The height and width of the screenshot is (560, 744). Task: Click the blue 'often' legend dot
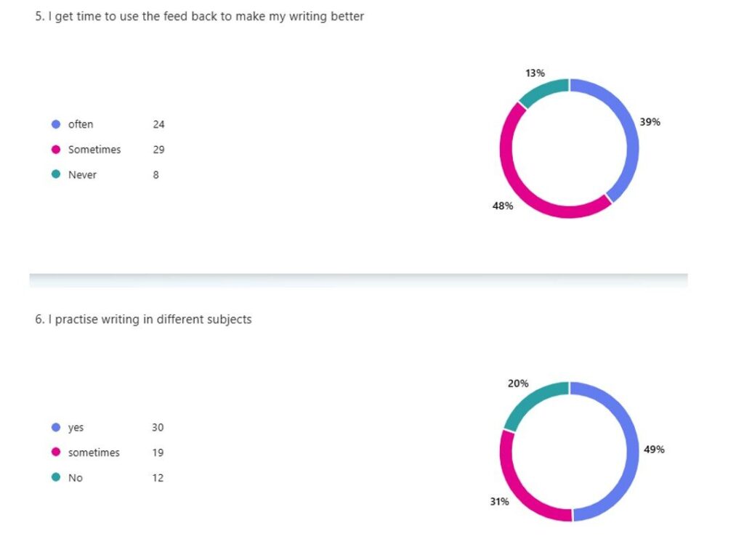pyautogui.click(x=56, y=124)
